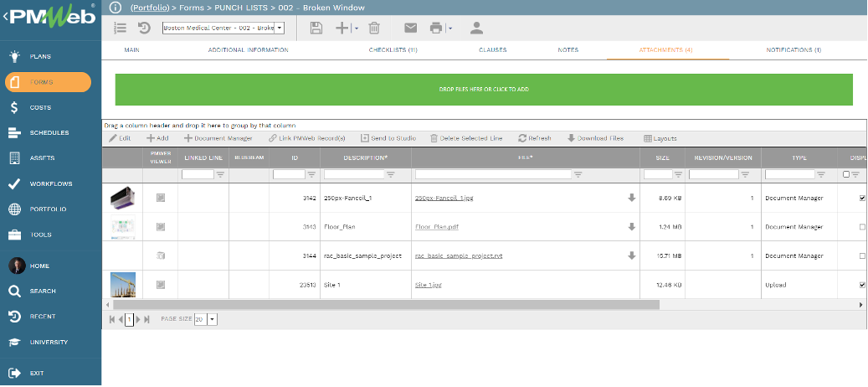Open PMWeb viewer for the Floor_Plan row
868x387 pixels.
coord(161,227)
